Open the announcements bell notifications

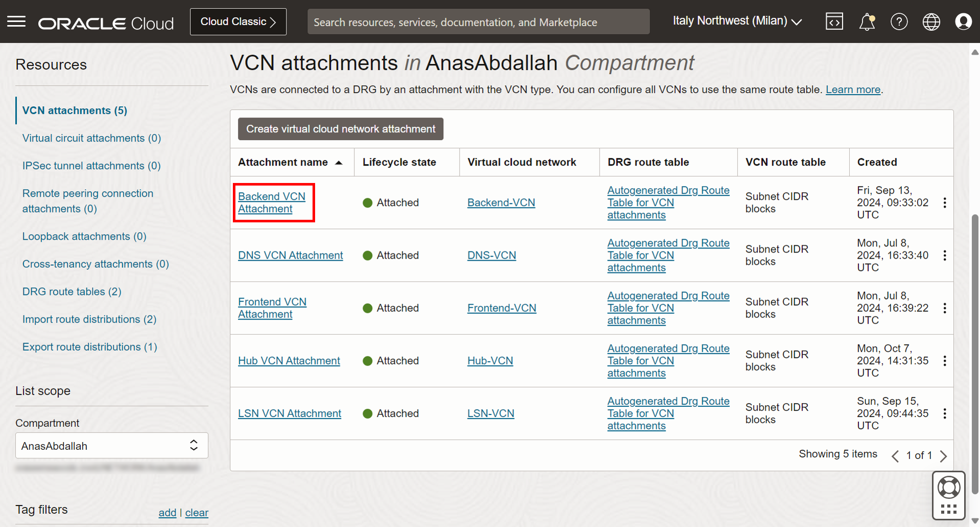(x=867, y=22)
